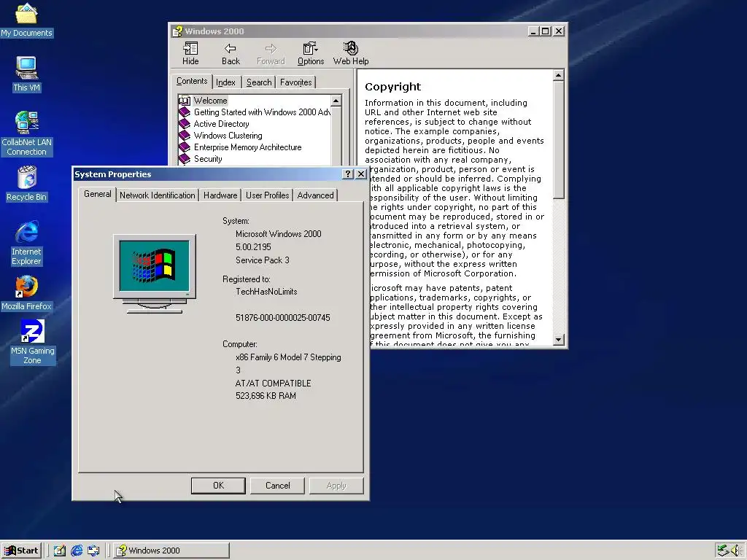Image resolution: width=747 pixels, height=560 pixels.
Task: Click the volume tray icon
Action: point(736,551)
